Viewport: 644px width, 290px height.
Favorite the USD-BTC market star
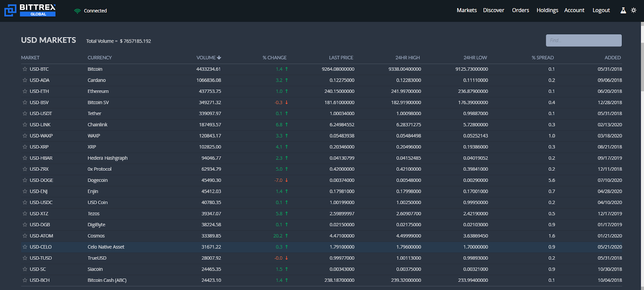[25, 69]
